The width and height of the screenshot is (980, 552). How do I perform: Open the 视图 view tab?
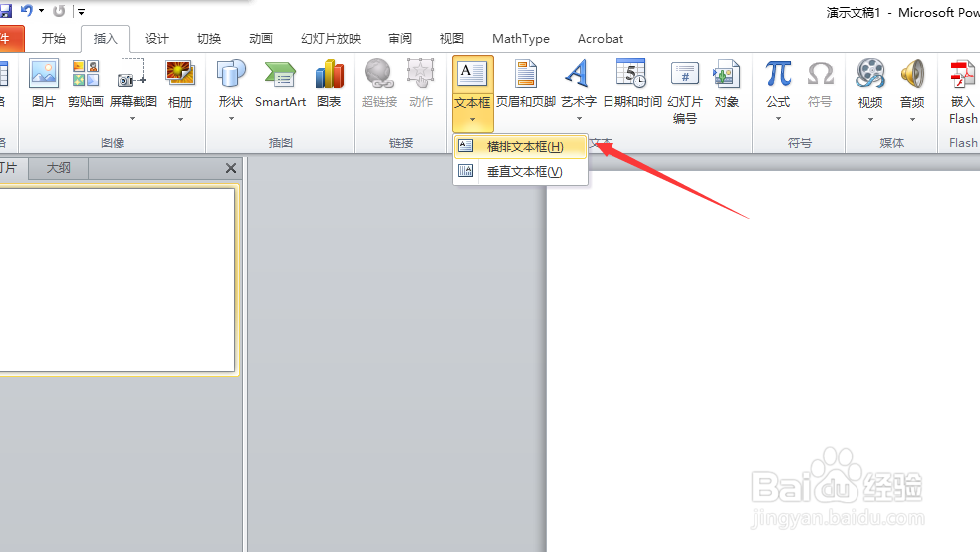tap(452, 39)
